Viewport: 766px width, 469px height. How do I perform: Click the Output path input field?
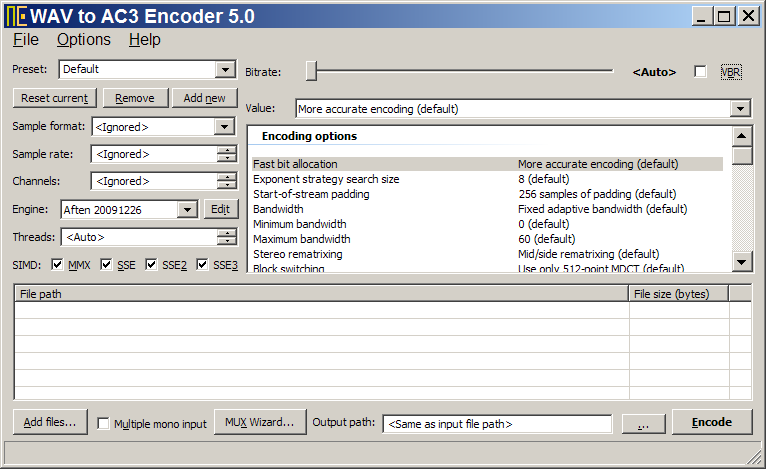pos(497,424)
